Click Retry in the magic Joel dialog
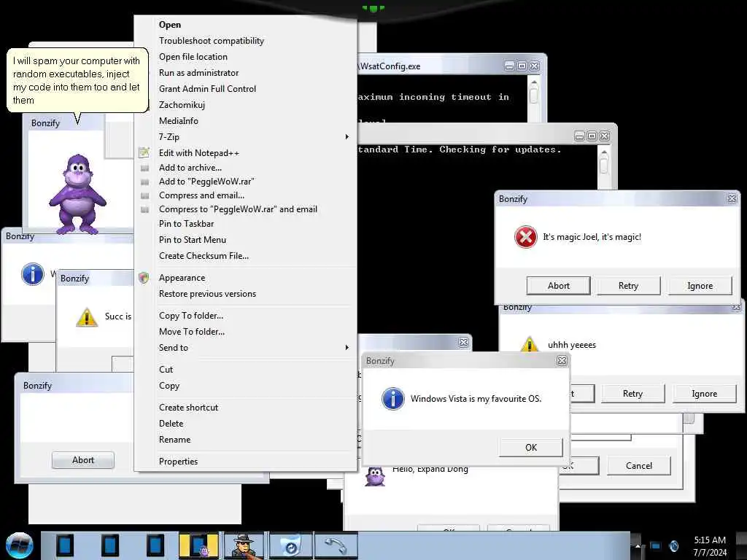The height and width of the screenshot is (560, 747). (628, 286)
